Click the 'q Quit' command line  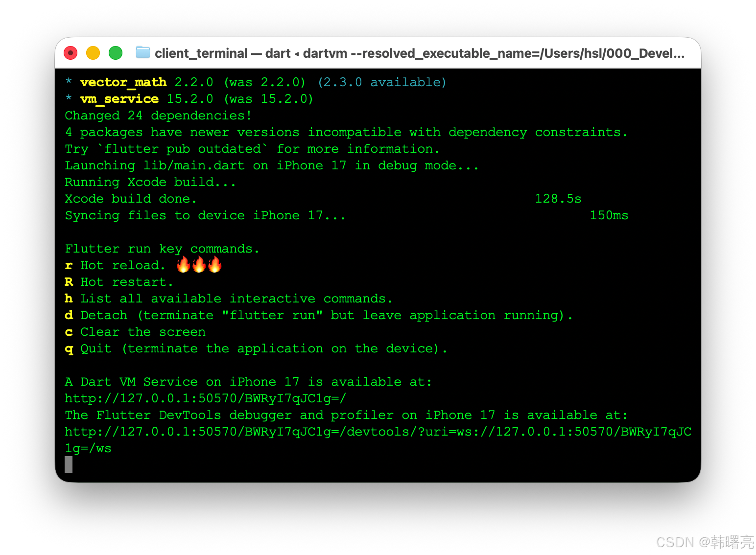point(256,348)
